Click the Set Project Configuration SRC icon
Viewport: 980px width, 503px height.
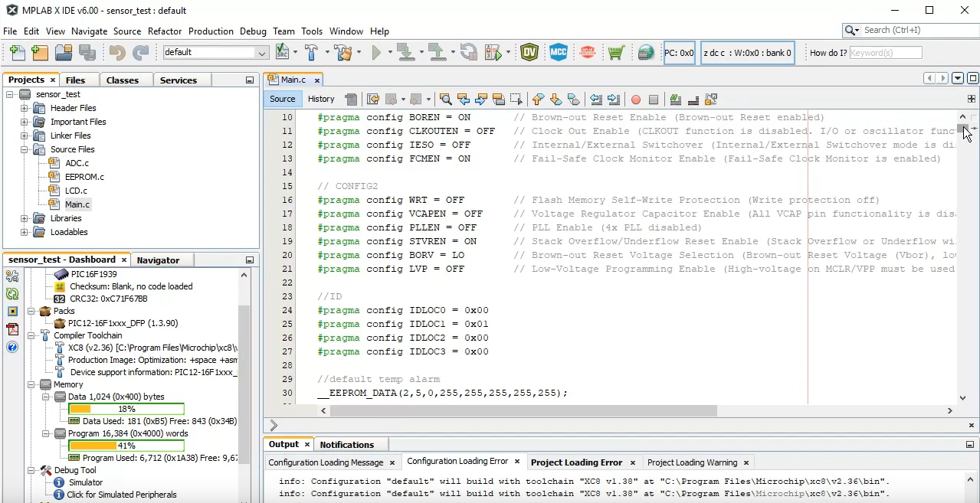[x=282, y=53]
